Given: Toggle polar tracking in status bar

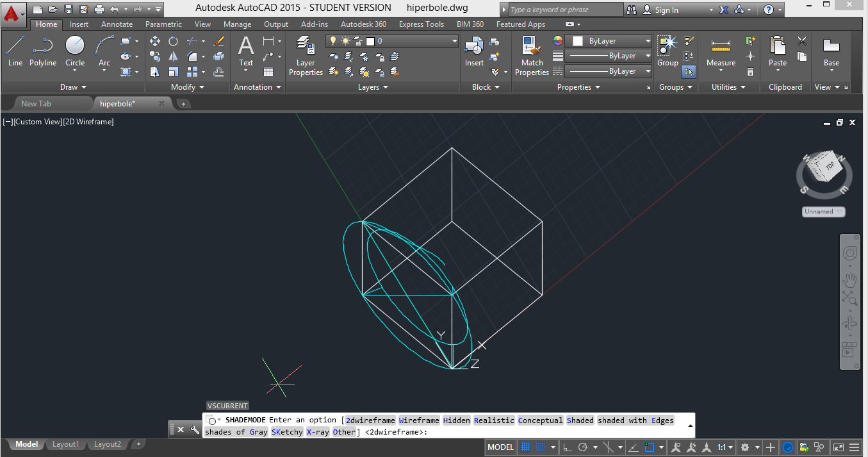Looking at the screenshot, I should coord(583,447).
